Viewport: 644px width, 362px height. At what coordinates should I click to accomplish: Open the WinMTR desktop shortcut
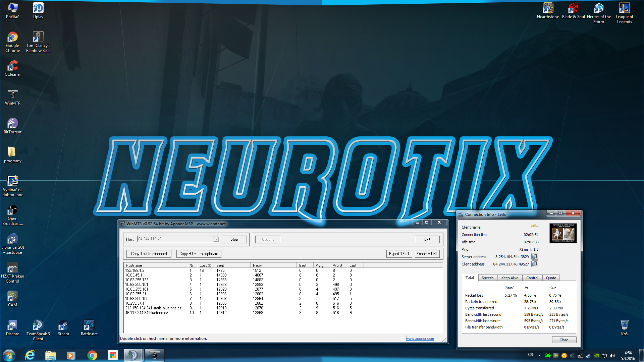click(13, 95)
